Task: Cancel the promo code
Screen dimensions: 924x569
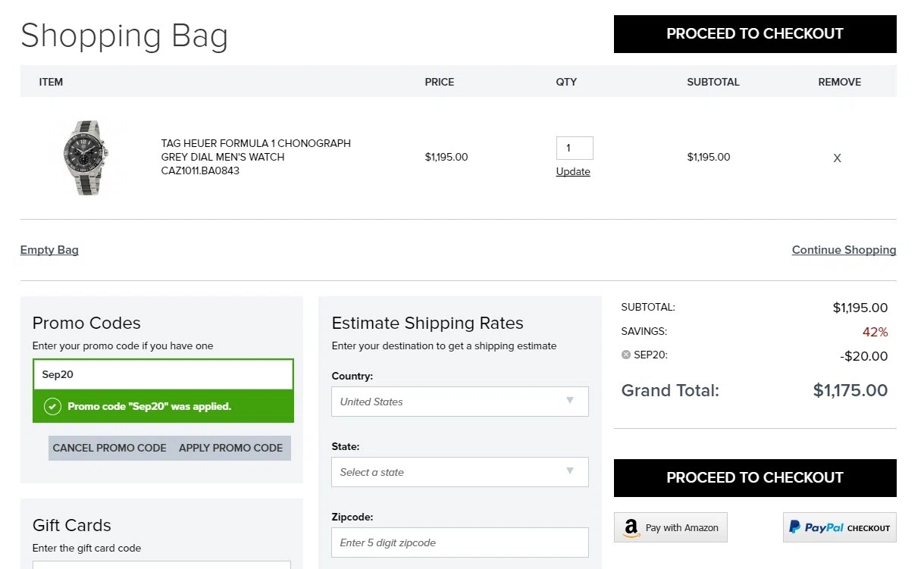Action: 110,448
